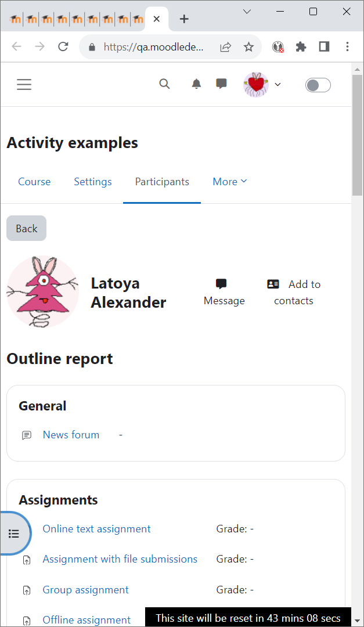
Task: Open Assignment with file submissions link
Action: coord(120,559)
